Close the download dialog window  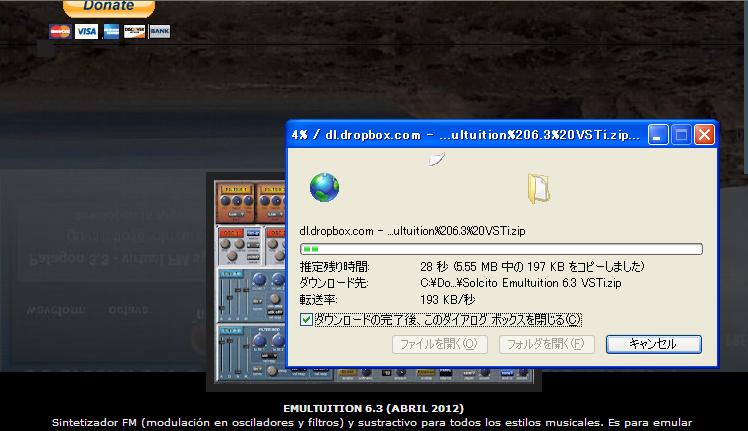click(704, 135)
